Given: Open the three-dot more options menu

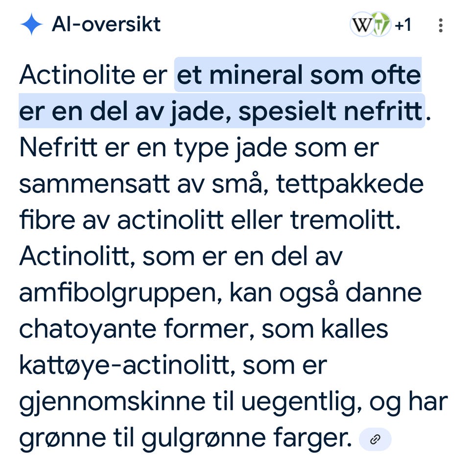Looking at the screenshot, I should [441, 25].
